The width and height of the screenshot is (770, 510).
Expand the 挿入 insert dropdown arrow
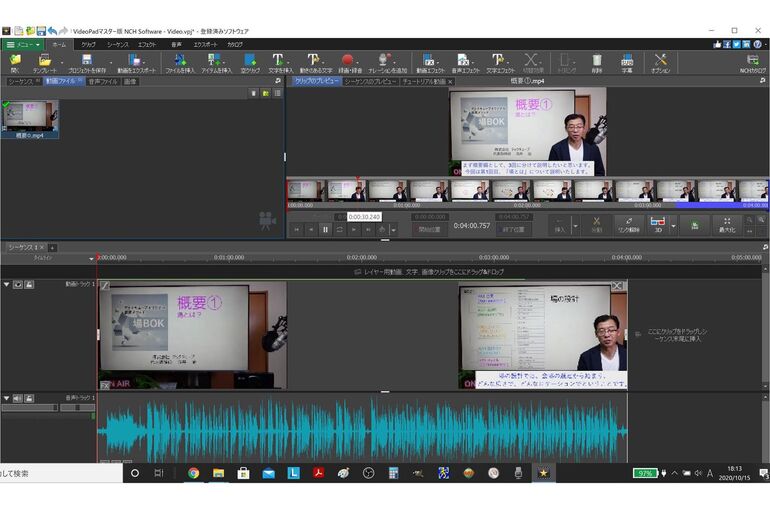575,226
